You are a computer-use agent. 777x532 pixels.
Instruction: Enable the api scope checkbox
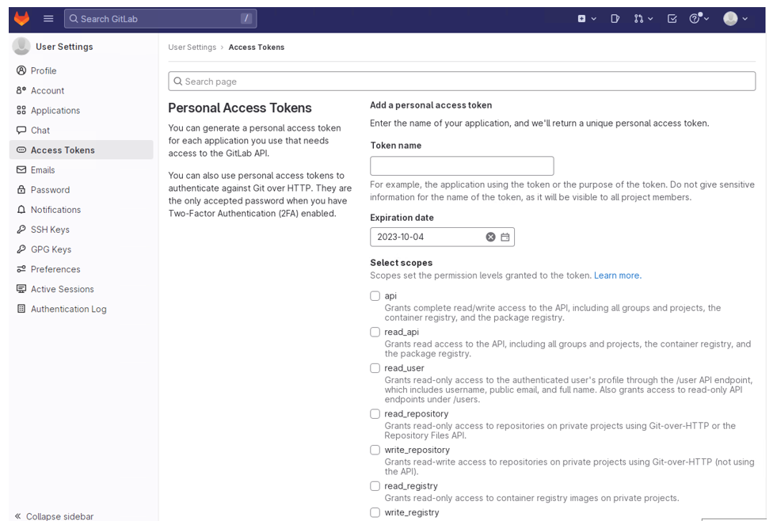pyautogui.click(x=375, y=296)
